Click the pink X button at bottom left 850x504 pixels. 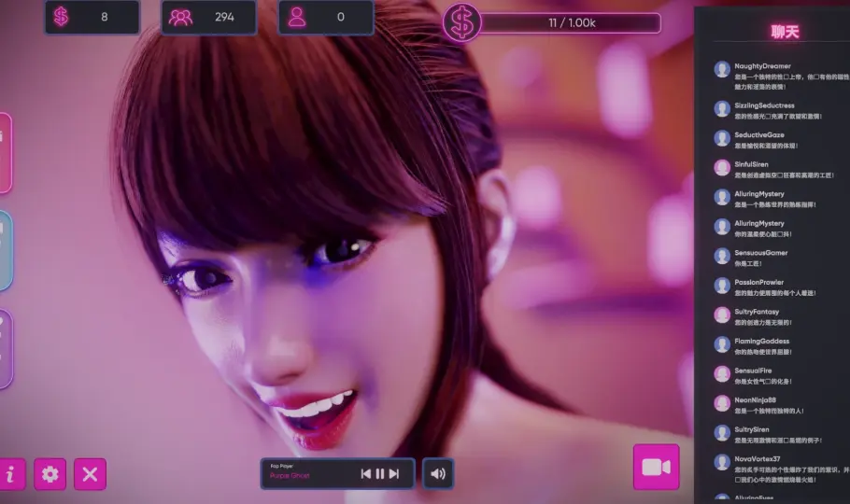click(x=90, y=474)
